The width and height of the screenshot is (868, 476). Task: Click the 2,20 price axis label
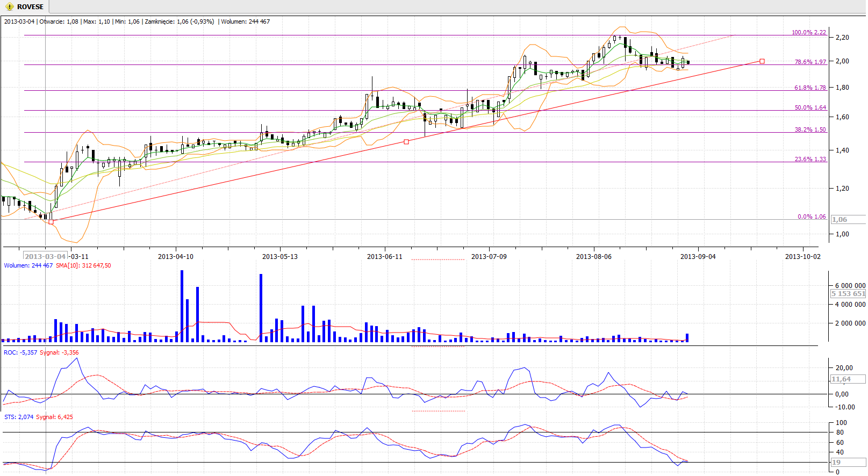tap(842, 37)
